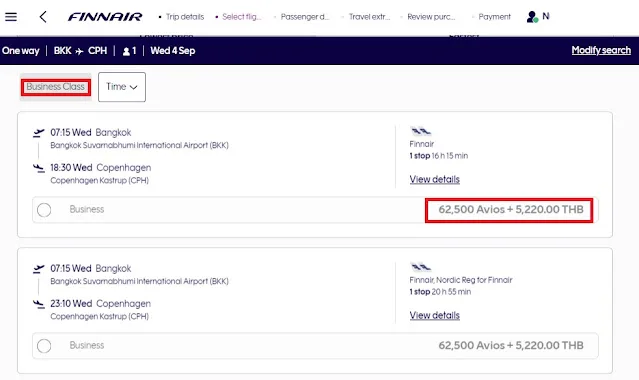View details of the 20 h 55 min flight

(434, 316)
